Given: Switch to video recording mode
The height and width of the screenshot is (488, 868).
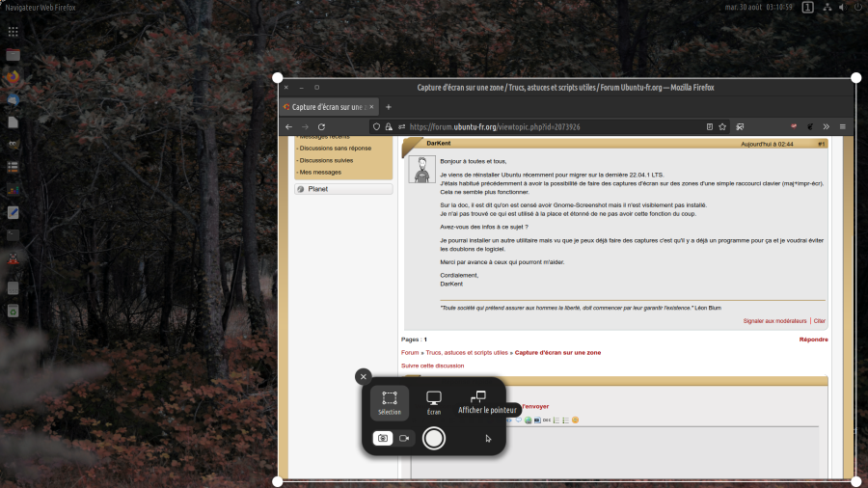Looking at the screenshot, I should tap(405, 438).
